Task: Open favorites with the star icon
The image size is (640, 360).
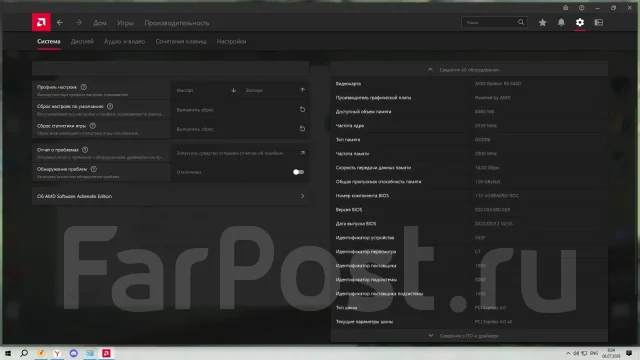Action: (x=542, y=22)
